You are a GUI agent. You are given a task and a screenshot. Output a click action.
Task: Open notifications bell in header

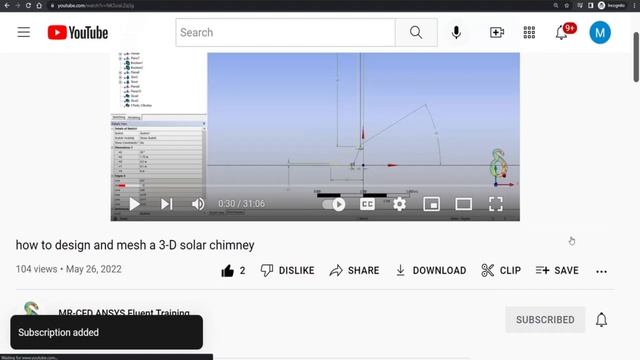[562, 32]
